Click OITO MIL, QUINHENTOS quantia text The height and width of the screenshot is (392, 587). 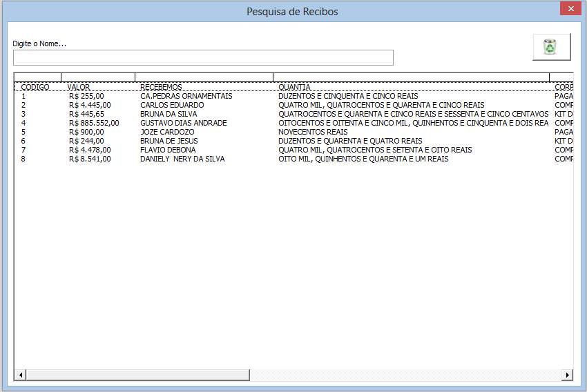point(363,159)
